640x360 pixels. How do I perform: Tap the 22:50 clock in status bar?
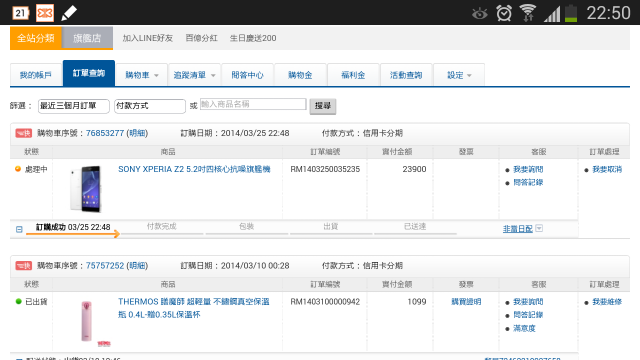(608, 13)
